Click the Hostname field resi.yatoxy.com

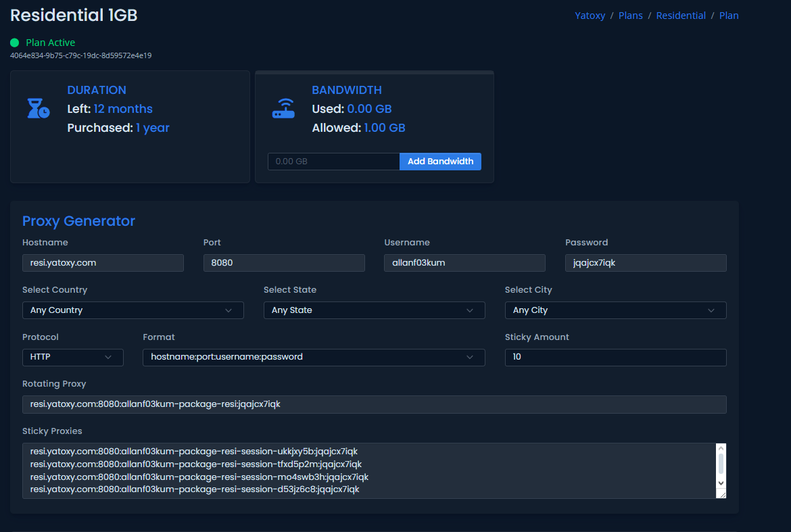click(x=103, y=263)
